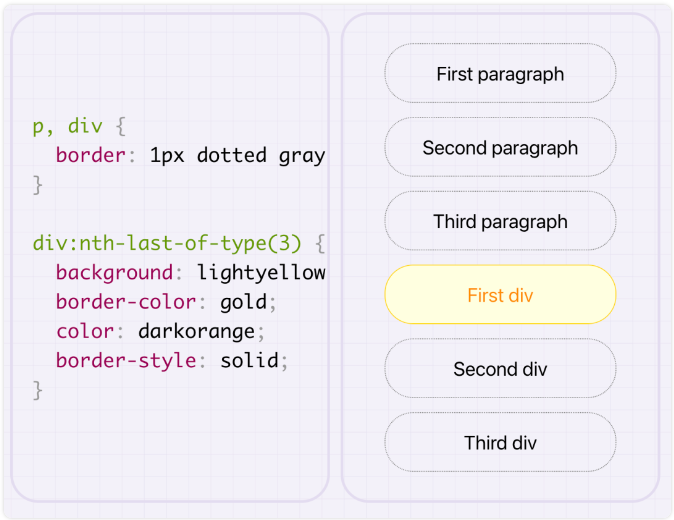Select the highlighted First div box

pos(500,295)
